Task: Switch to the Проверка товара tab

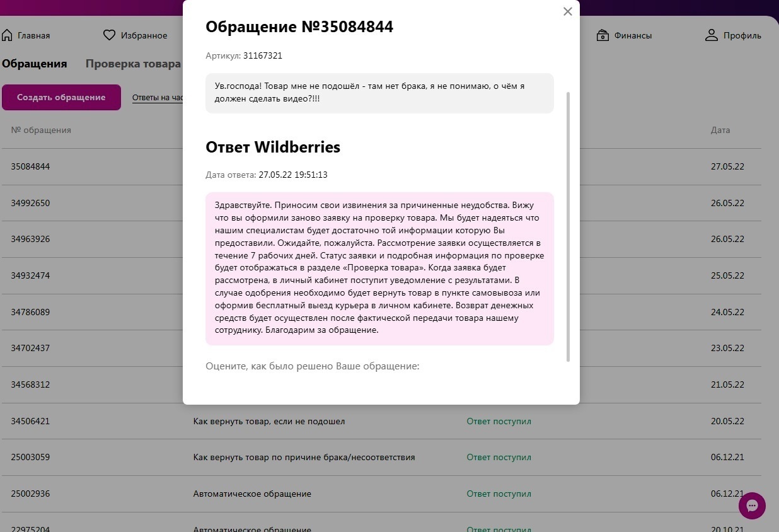Action: coord(133,64)
